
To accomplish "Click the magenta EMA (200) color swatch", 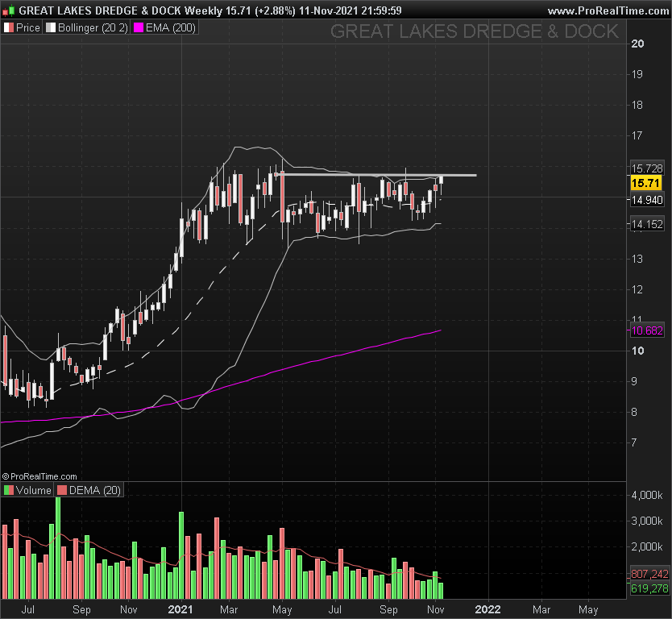I will pos(139,28).
